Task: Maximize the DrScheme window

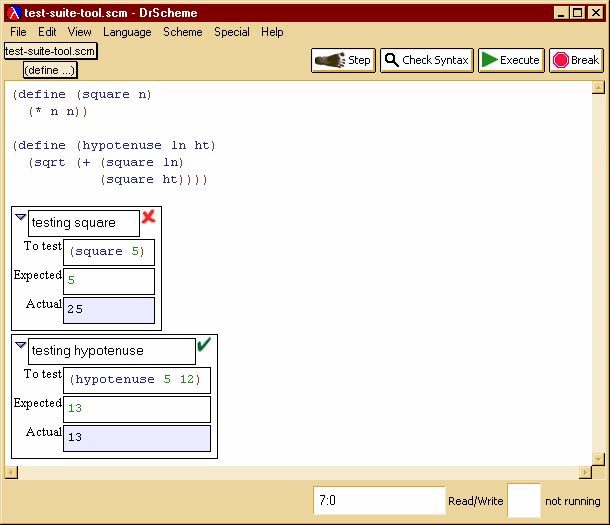Action: (x=578, y=13)
